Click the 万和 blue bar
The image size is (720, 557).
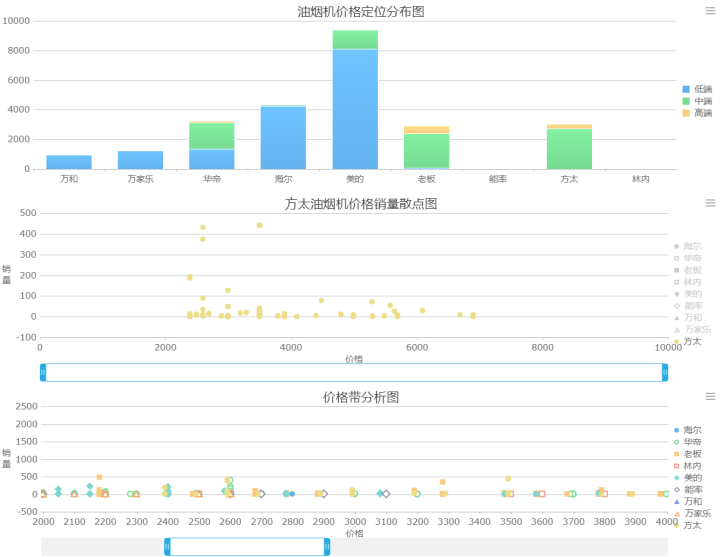(x=69, y=162)
